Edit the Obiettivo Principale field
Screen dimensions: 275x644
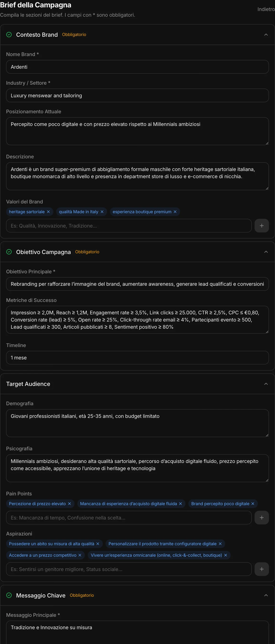point(137,284)
